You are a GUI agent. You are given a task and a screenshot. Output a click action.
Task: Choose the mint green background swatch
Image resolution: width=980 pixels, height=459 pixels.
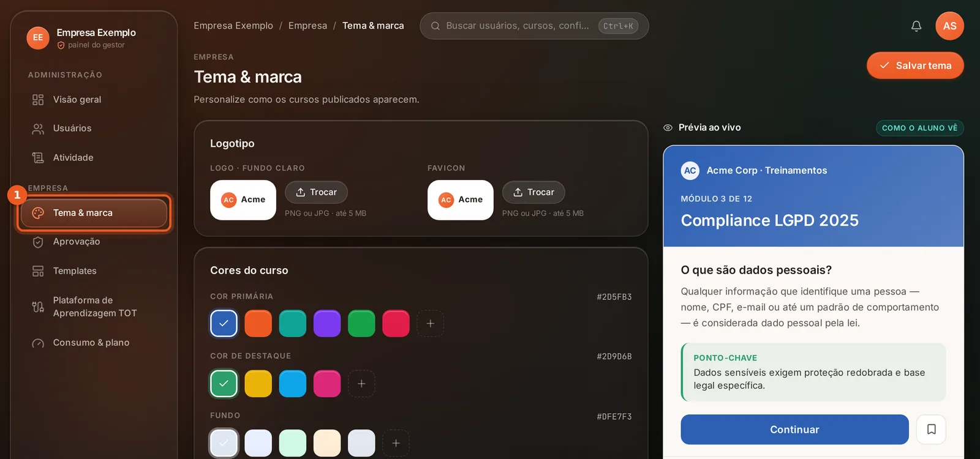tap(293, 443)
